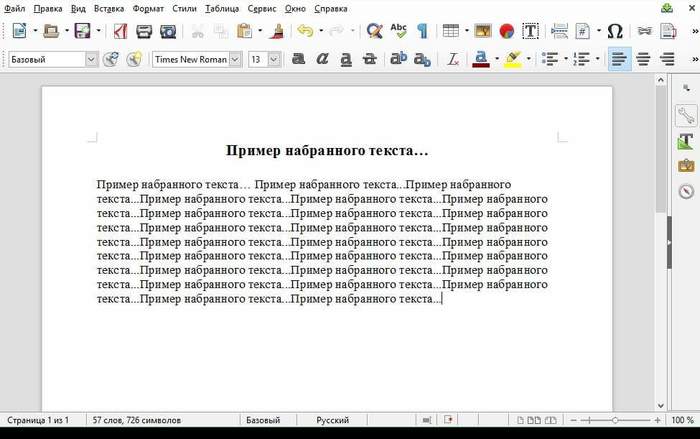Image resolution: width=700 pixels, height=439 pixels.
Task: Open sidebar Navigator compass icon
Action: pos(686,192)
